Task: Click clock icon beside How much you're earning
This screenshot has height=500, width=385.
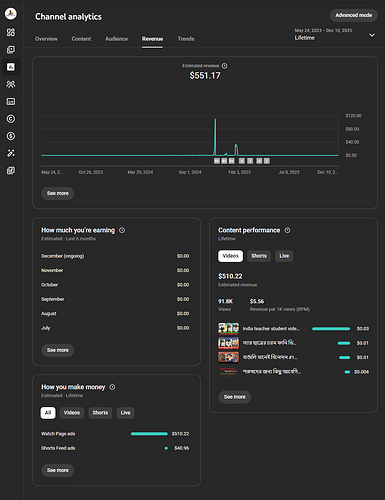Action: coord(122,230)
